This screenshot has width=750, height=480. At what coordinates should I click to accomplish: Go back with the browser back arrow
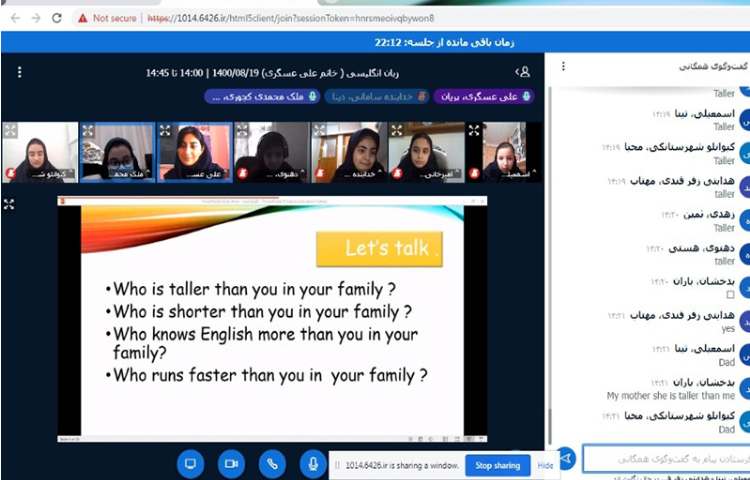[x=13, y=18]
